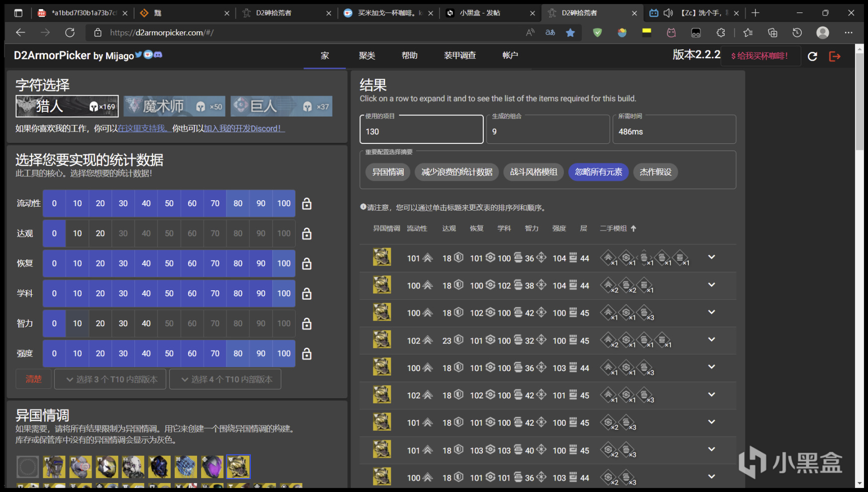
Task: Toggle the lock for 恢复 stat
Action: [x=307, y=263]
